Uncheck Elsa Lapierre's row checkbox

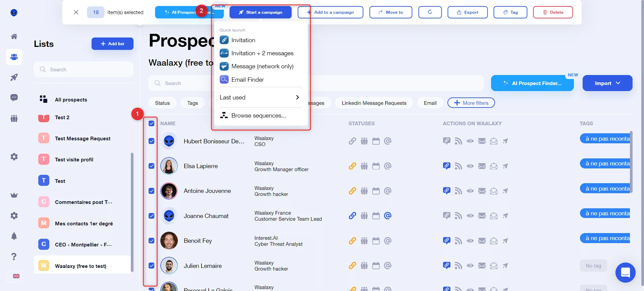152,166
